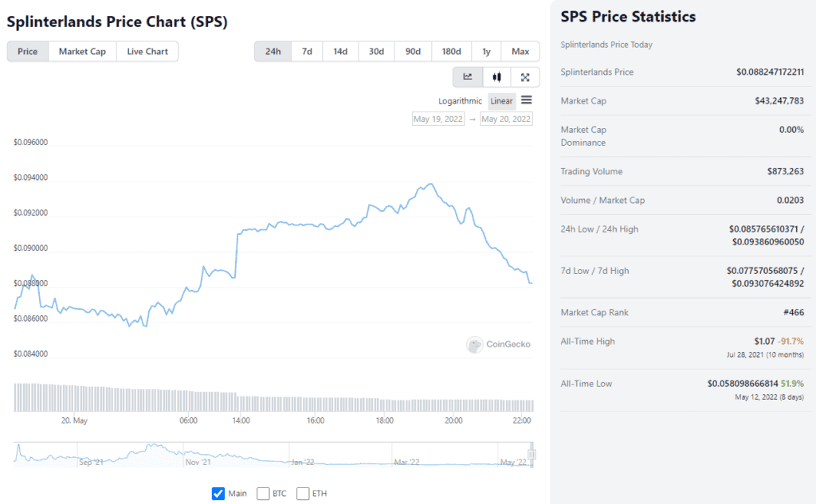Viewport: 816px width, 504px height.
Task: Open the Live Chart tab
Action: click(147, 50)
